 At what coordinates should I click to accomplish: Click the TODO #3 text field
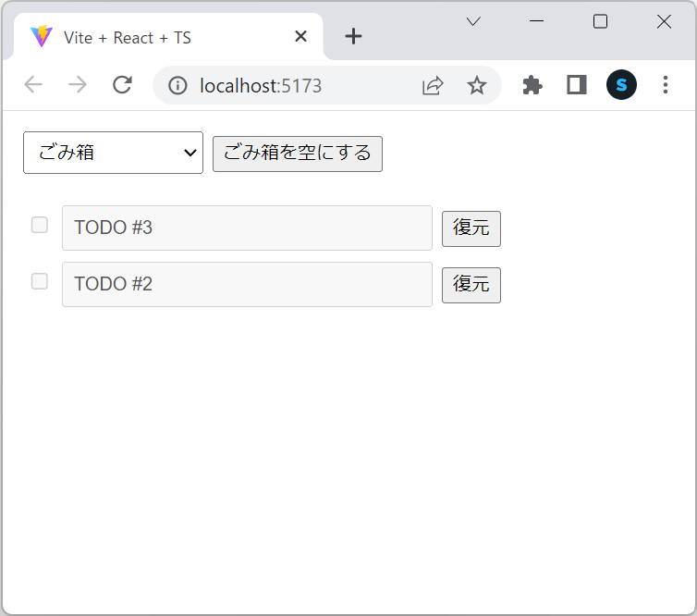click(247, 228)
